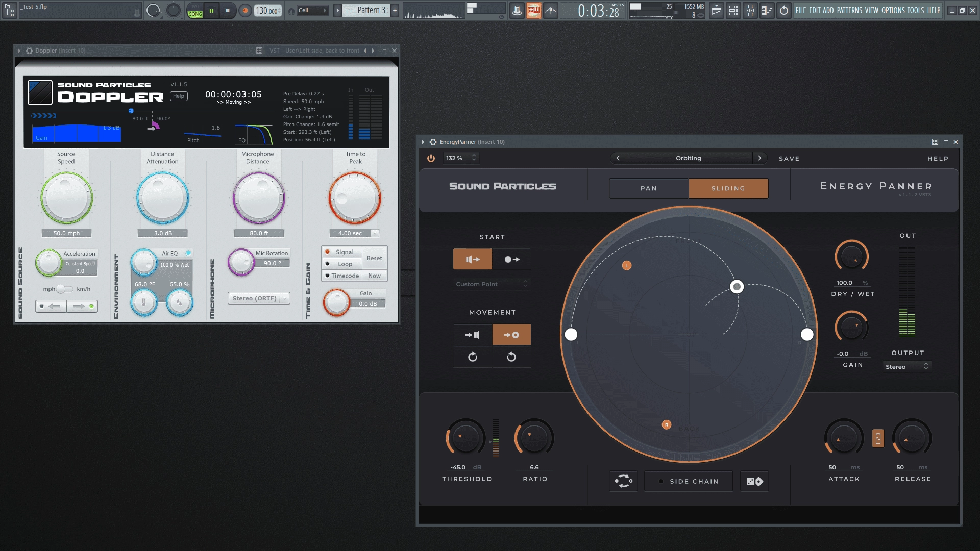Select the Loop option in Doppler
Image resolution: width=980 pixels, height=551 pixels.
(x=341, y=264)
